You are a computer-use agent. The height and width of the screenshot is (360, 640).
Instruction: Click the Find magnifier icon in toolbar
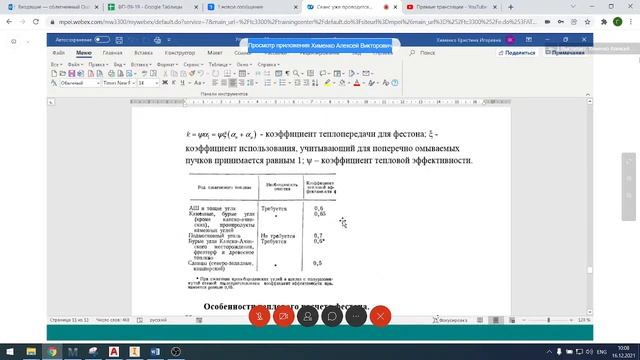(296, 73)
